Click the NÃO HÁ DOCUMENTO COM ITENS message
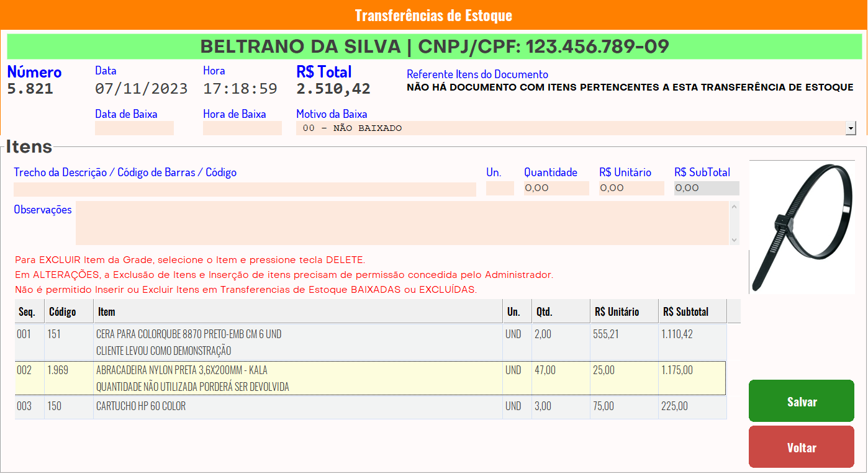Image resolution: width=868 pixels, height=474 pixels. pyautogui.click(x=630, y=87)
